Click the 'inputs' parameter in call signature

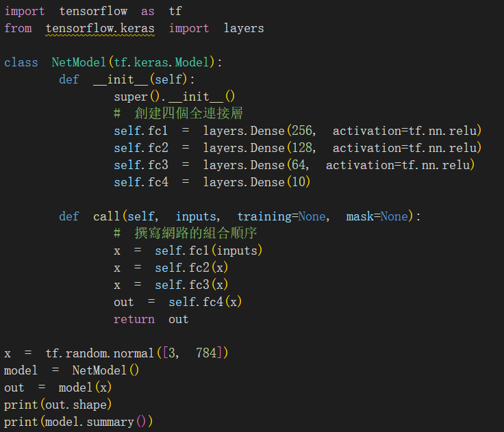195,216
